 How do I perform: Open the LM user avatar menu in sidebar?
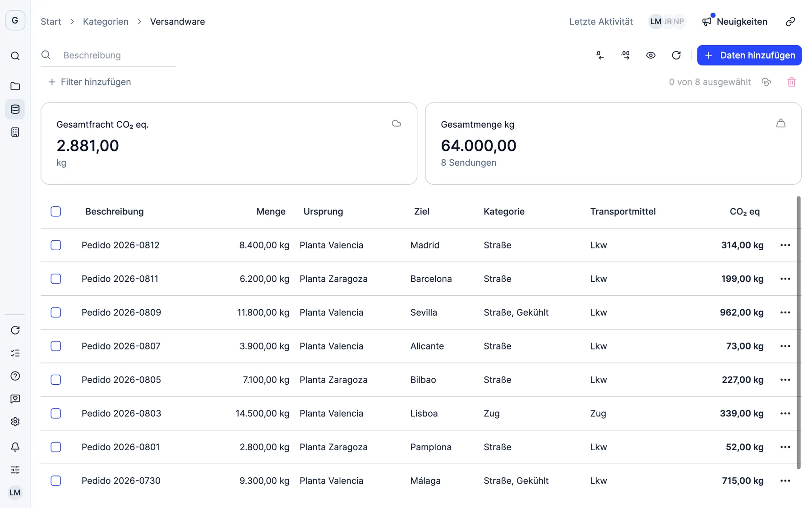15,492
